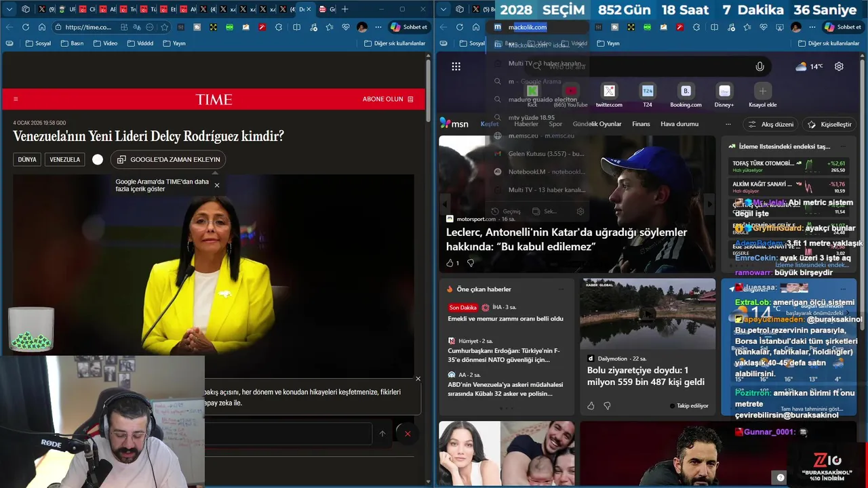Viewport: 868px width, 488px height.
Task: Open new tab page settings gear
Action: tap(839, 66)
